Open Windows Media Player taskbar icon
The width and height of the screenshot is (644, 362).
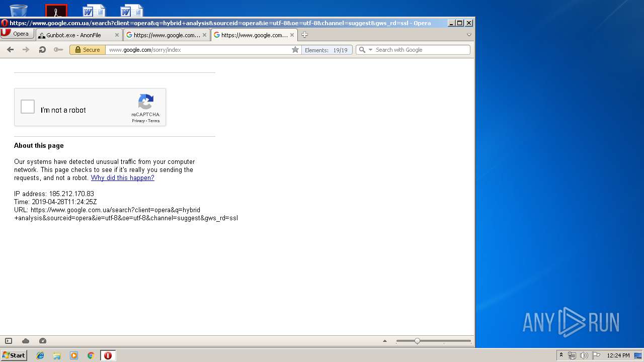coord(74,355)
